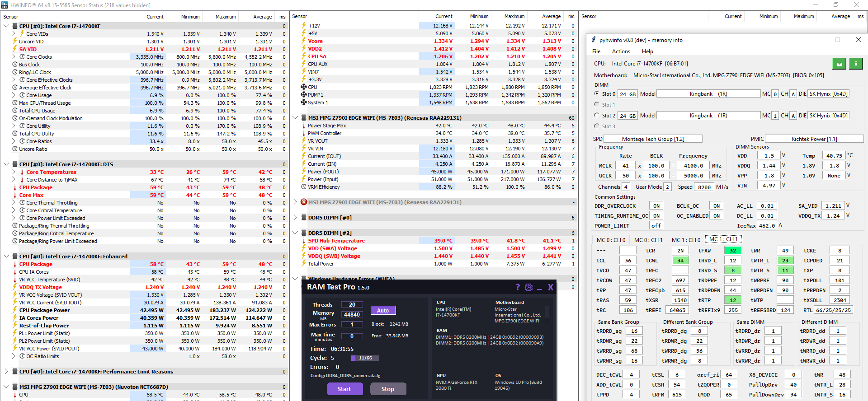868x401 pixels.
Task: Click the DDR_OVERCLOCK ON field
Action: tap(656, 205)
